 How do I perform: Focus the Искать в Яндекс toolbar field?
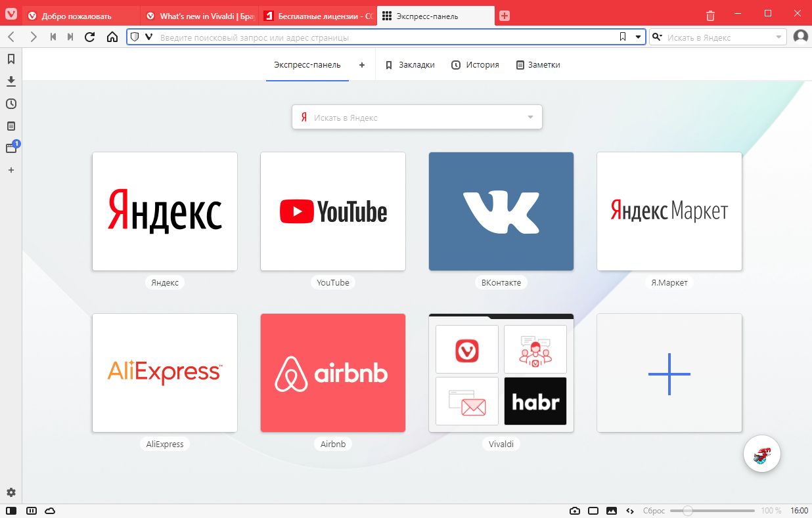pos(719,37)
